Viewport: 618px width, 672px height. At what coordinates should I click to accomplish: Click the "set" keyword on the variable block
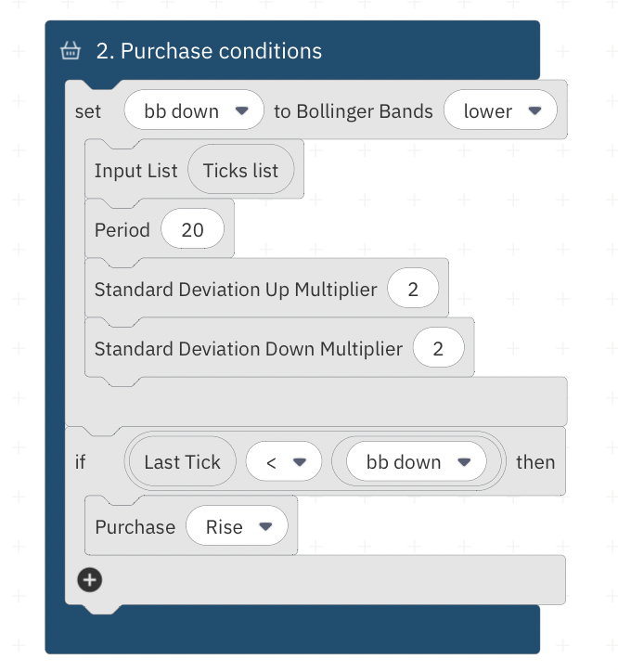tap(87, 111)
